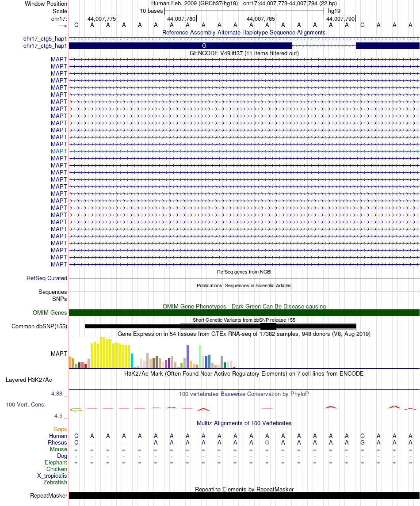The image size is (420, 506).
Task: Click the G mismatch in hap1 alignment block
Action: [x=204, y=46]
